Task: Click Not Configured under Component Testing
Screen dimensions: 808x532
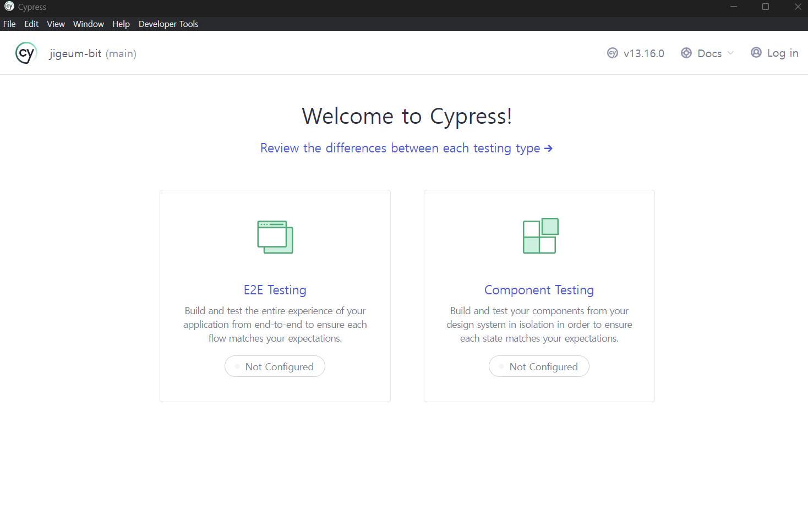Action: (x=539, y=366)
